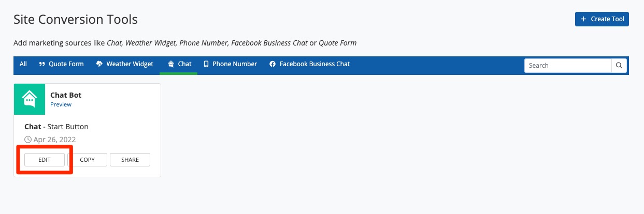
Task: Click the chat house icon in the tab bar
Action: point(170,64)
